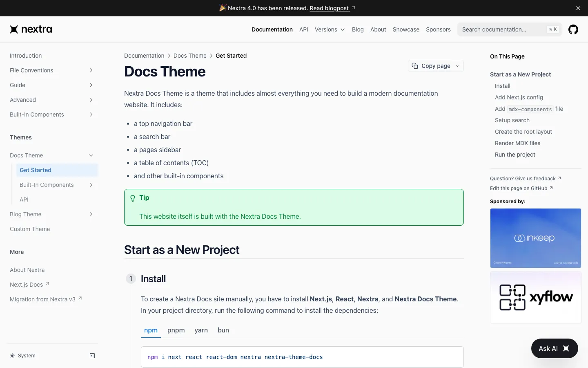The height and width of the screenshot is (368, 588).
Task: Open the System theme switcher
Action: pyautogui.click(x=23, y=356)
